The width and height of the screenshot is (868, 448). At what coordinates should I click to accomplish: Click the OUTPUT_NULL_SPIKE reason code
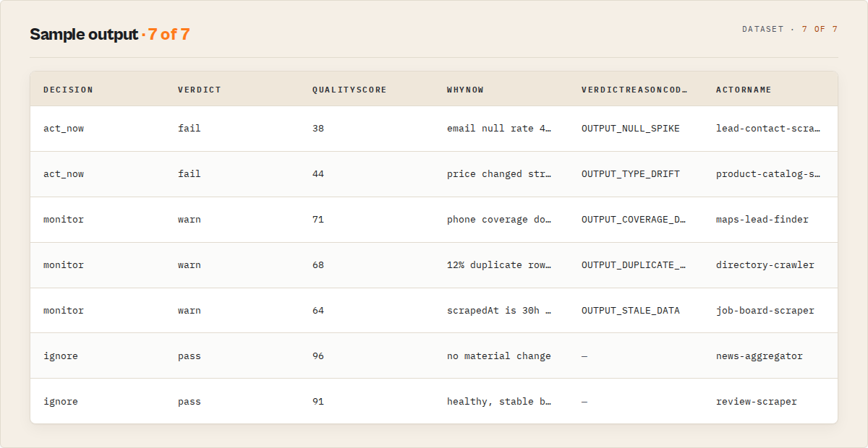coord(631,129)
